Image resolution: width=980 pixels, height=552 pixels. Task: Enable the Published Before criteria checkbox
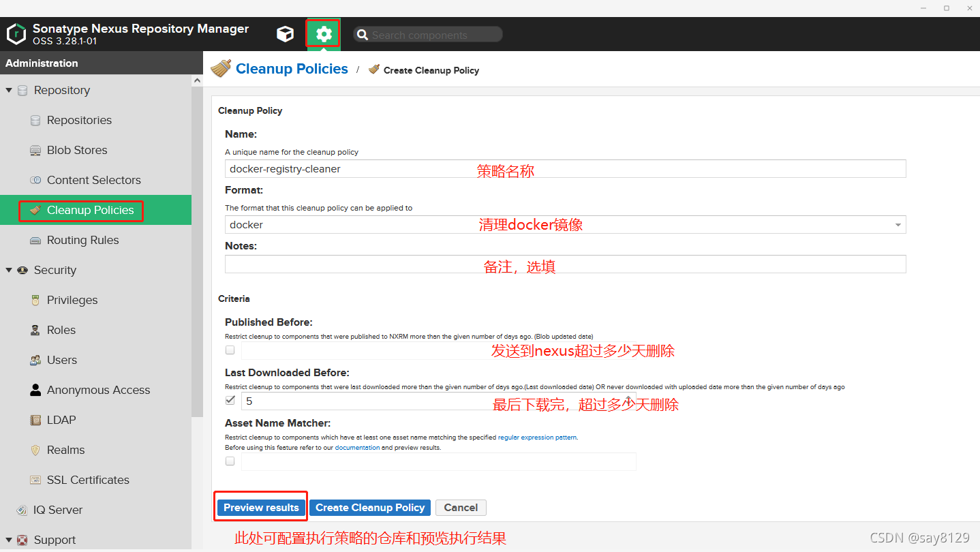230,350
